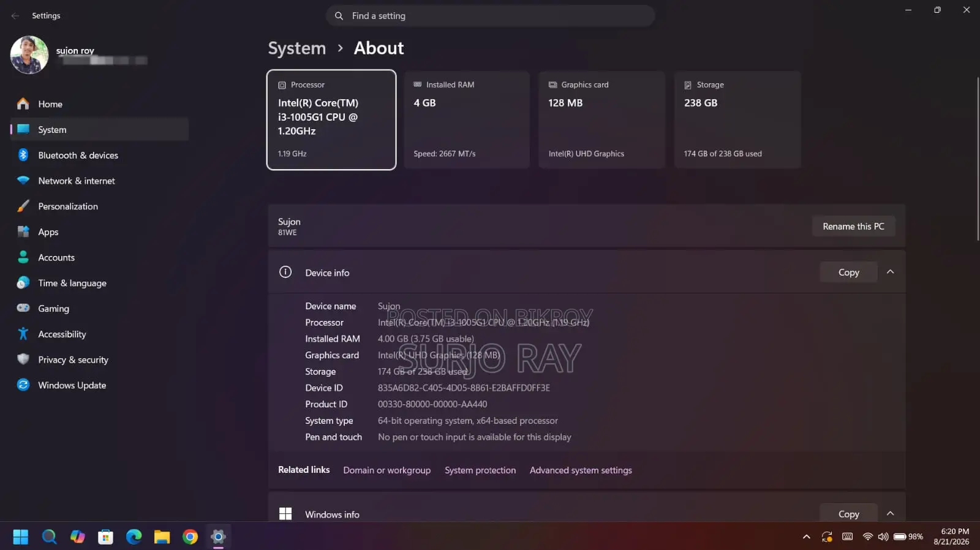Collapse the Device info section
The width and height of the screenshot is (980, 550).
tap(891, 272)
